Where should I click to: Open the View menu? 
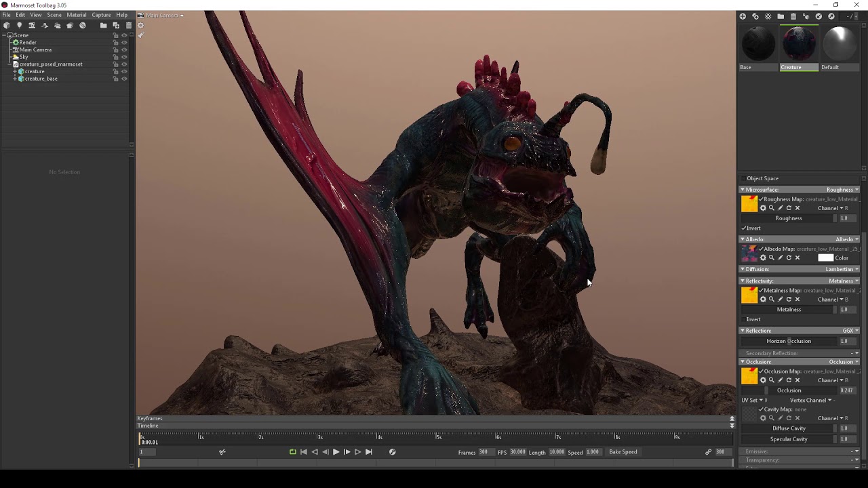click(x=36, y=15)
